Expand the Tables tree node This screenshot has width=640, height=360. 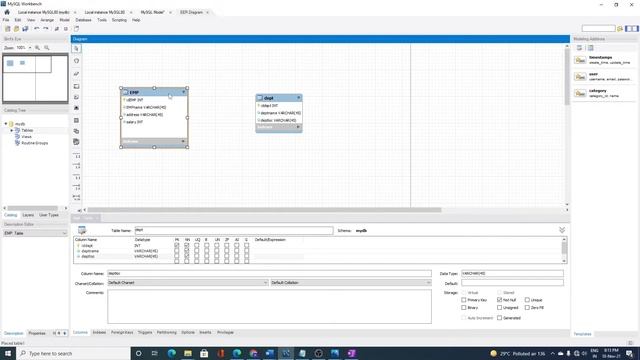click(11, 130)
